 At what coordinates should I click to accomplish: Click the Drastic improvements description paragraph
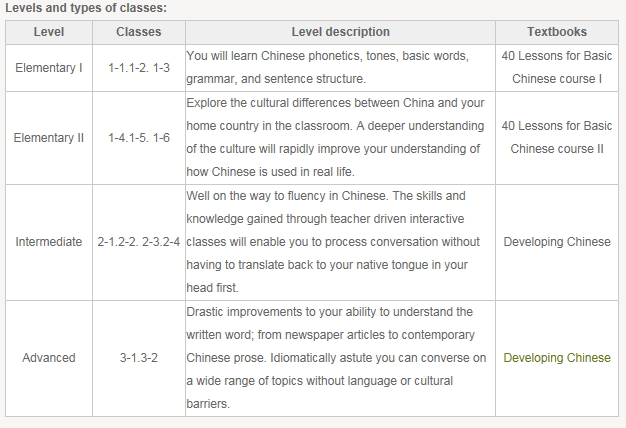(x=336, y=358)
